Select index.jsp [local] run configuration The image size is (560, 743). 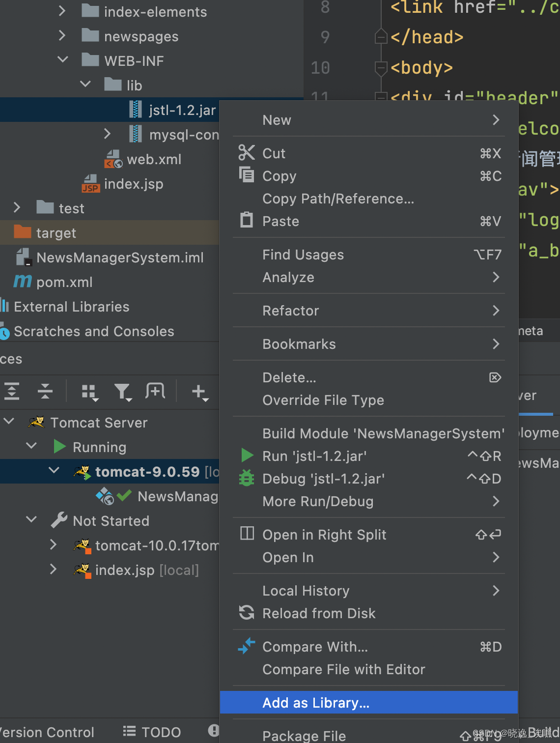point(109,570)
